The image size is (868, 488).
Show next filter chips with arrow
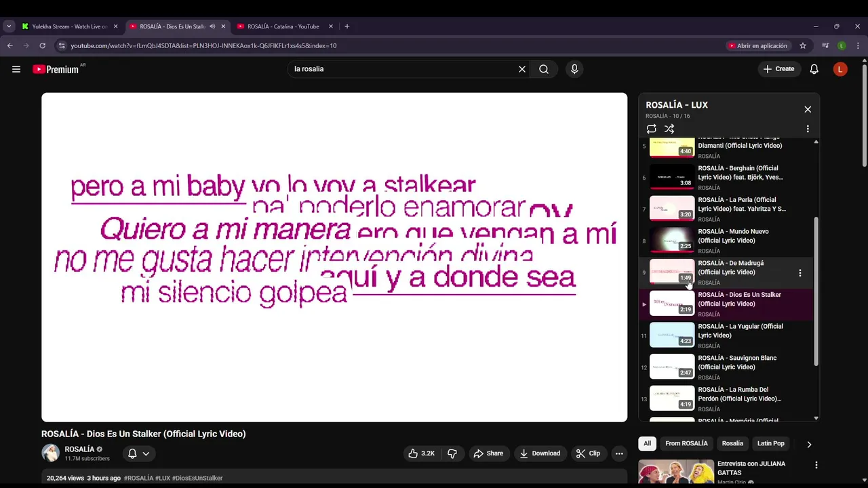point(809,445)
